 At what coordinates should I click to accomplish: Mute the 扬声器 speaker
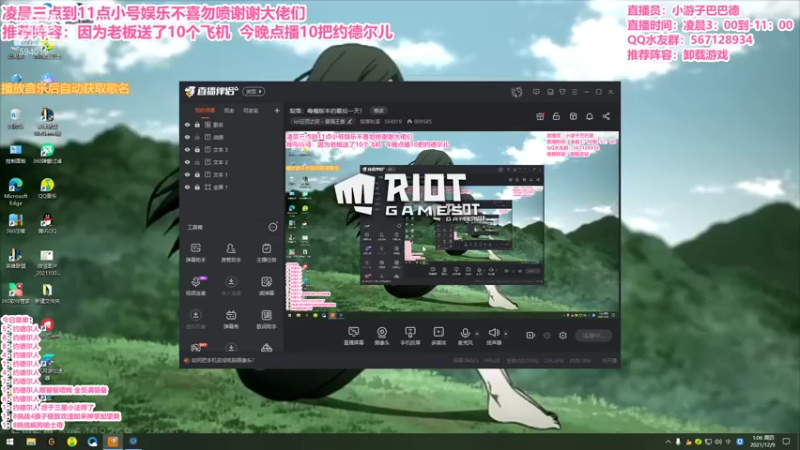(x=493, y=336)
